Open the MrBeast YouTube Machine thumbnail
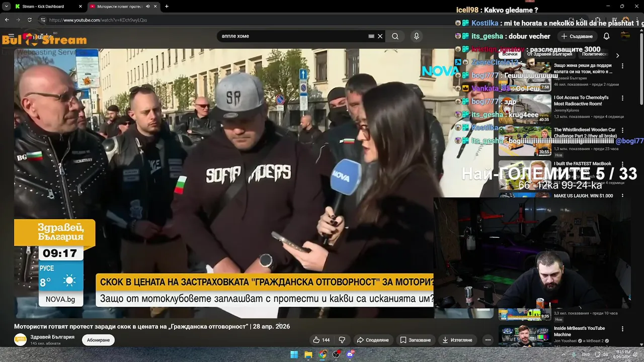The image size is (644, 362). tap(525, 335)
